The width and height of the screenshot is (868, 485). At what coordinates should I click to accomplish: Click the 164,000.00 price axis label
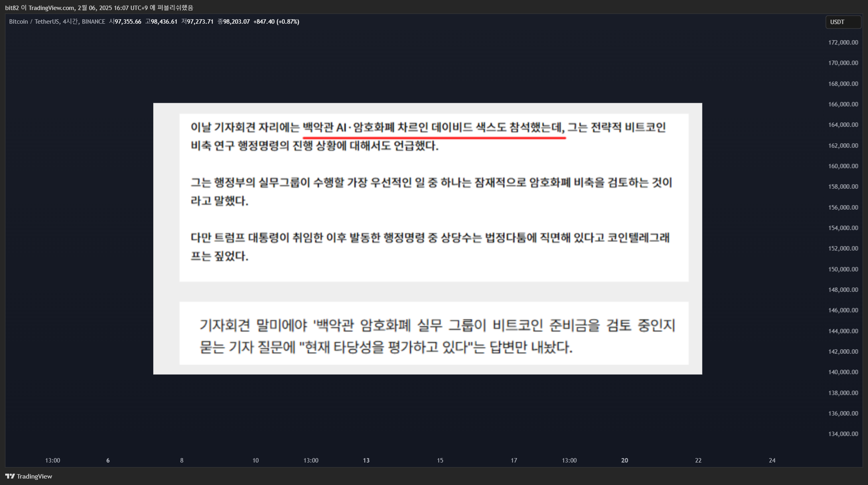tap(843, 125)
